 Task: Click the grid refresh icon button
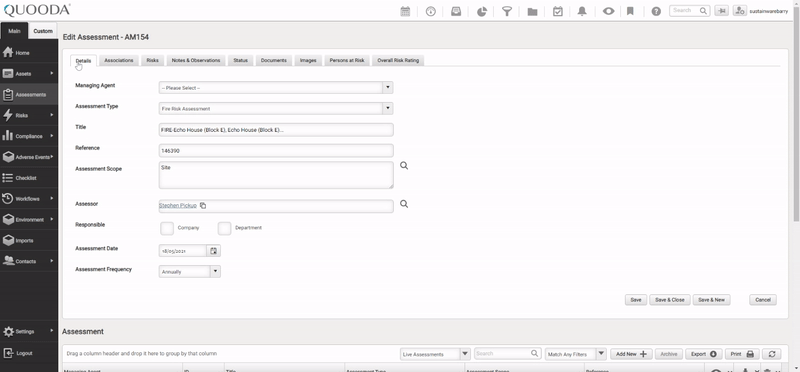tap(772, 354)
